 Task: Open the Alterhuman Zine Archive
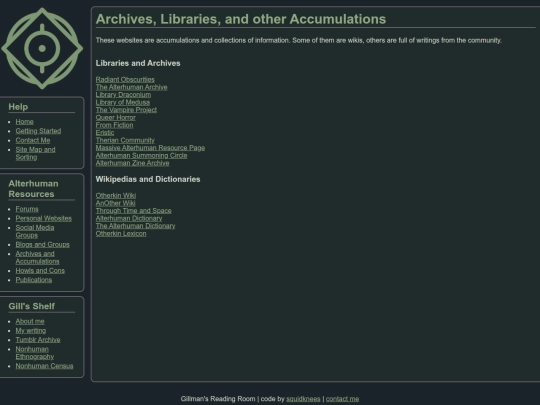pyautogui.click(x=132, y=163)
